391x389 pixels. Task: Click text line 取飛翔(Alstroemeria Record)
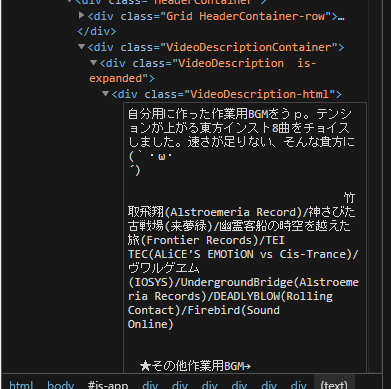coord(242,212)
